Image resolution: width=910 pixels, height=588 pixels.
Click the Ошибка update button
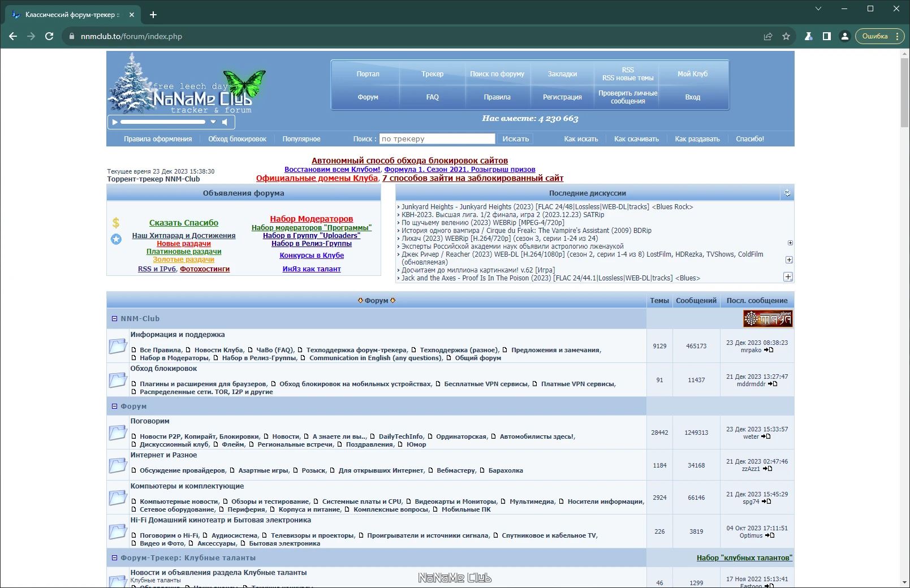point(879,36)
